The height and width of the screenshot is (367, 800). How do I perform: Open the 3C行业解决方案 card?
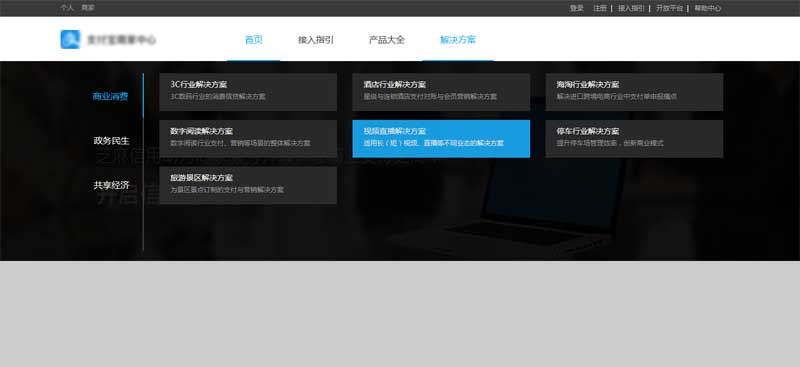click(248, 92)
